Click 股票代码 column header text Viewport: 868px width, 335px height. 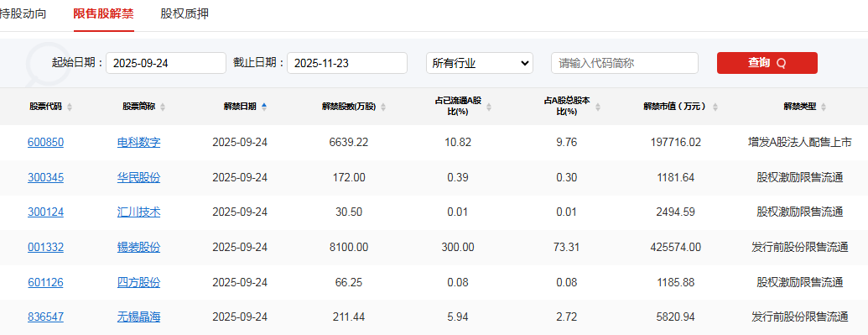[x=46, y=107]
